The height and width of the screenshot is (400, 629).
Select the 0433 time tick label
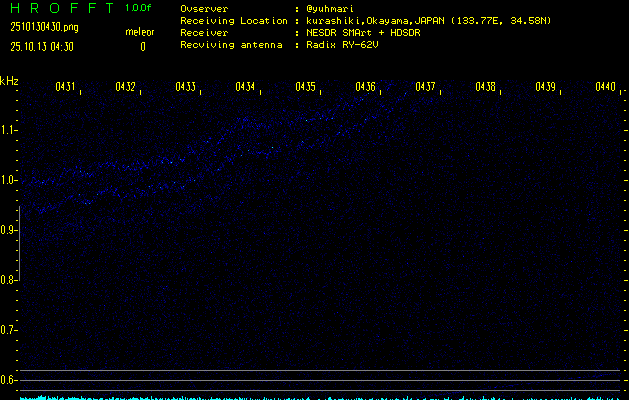click(185, 87)
